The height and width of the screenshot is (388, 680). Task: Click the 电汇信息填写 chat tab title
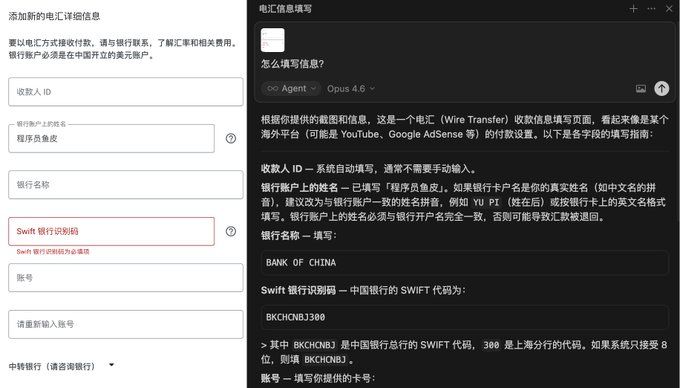[x=285, y=9]
